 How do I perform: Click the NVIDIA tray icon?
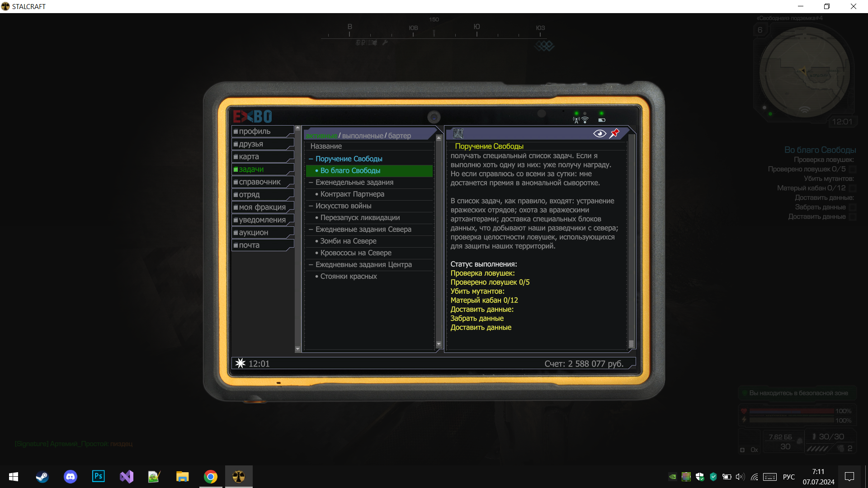point(673,477)
